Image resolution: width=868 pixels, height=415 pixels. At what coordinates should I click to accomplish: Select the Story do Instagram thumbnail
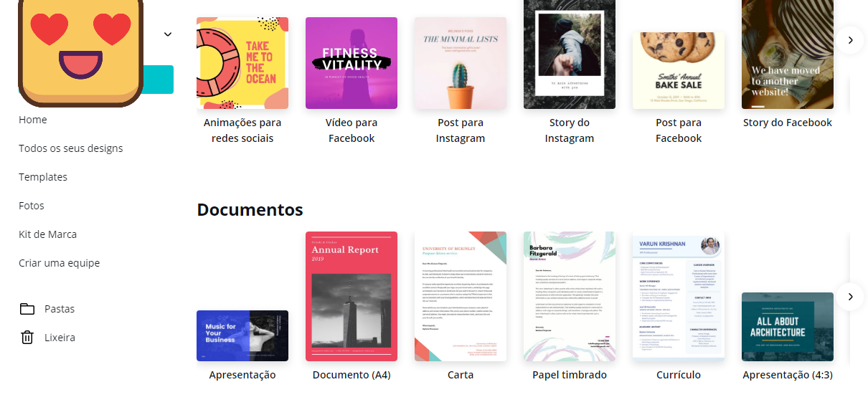[x=570, y=54]
